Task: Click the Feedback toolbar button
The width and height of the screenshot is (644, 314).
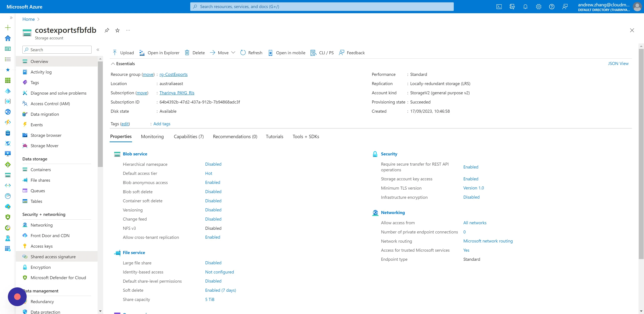Action: 352,53
